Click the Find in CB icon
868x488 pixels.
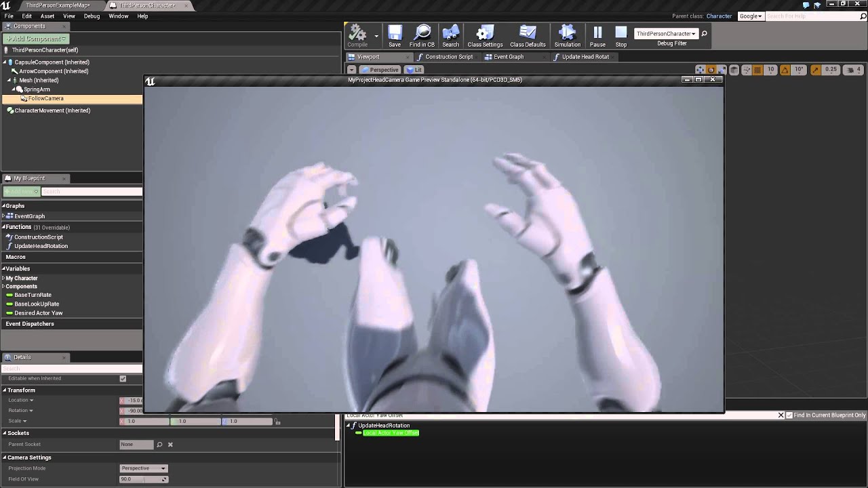coord(422,37)
